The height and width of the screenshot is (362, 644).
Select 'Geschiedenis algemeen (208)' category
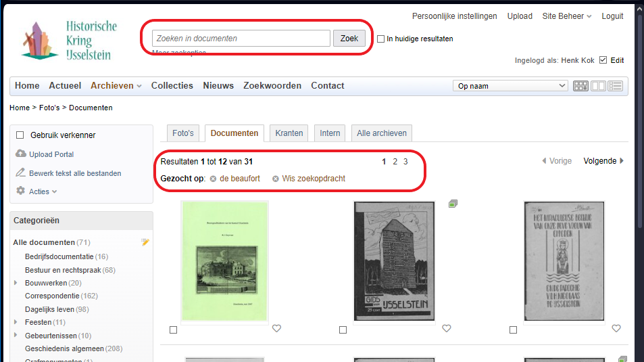(74, 348)
